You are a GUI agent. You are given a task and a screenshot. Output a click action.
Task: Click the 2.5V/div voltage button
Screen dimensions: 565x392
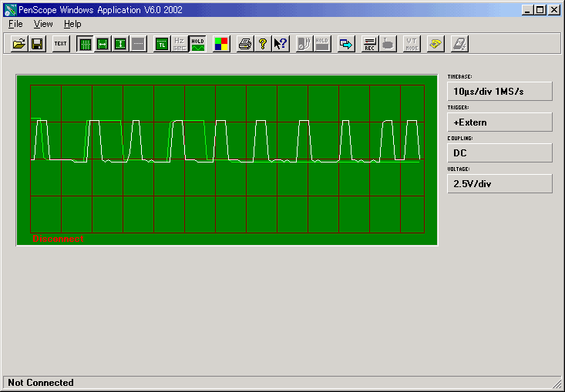499,183
